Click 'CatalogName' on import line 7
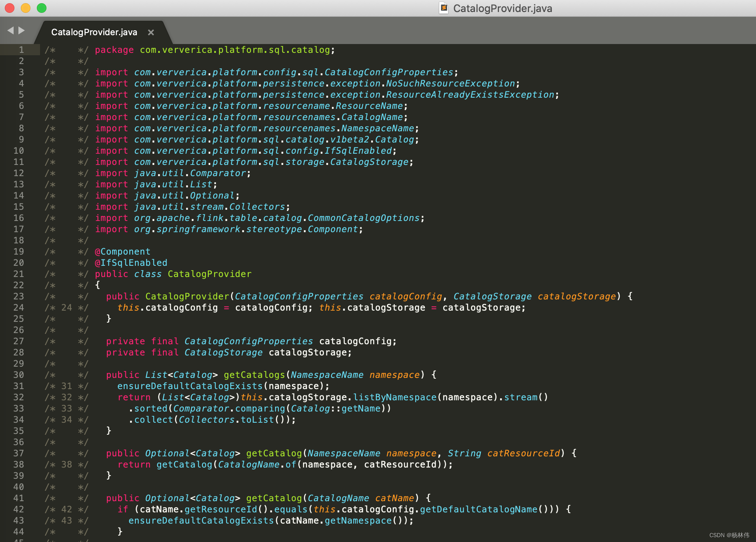The image size is (756, 542). [x=372, y=117]
